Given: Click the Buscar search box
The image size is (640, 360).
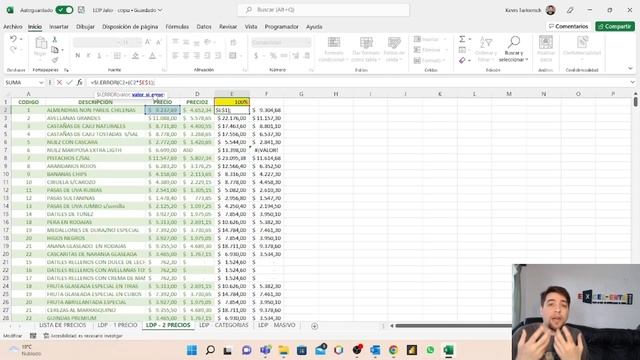Looking at the screenshot, I should 323,10.
